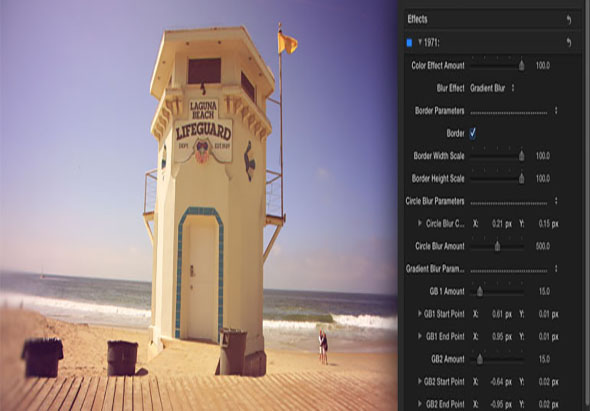Click the 1971 effect name label
590x411 pixels.
(432, 43)
